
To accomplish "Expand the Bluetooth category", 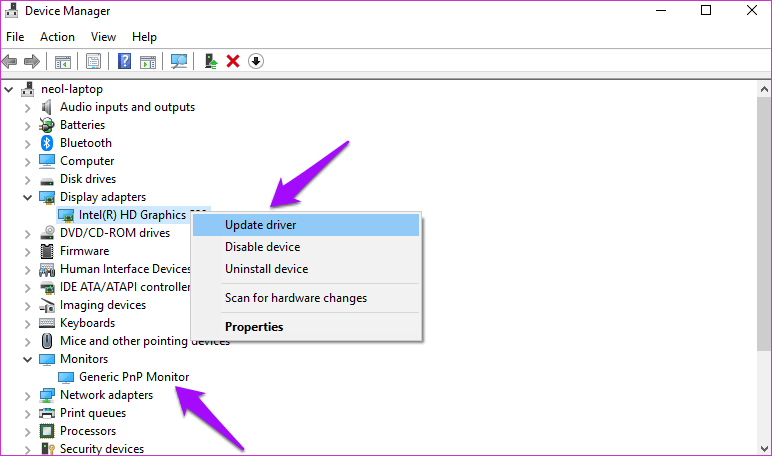I will 28,144.
